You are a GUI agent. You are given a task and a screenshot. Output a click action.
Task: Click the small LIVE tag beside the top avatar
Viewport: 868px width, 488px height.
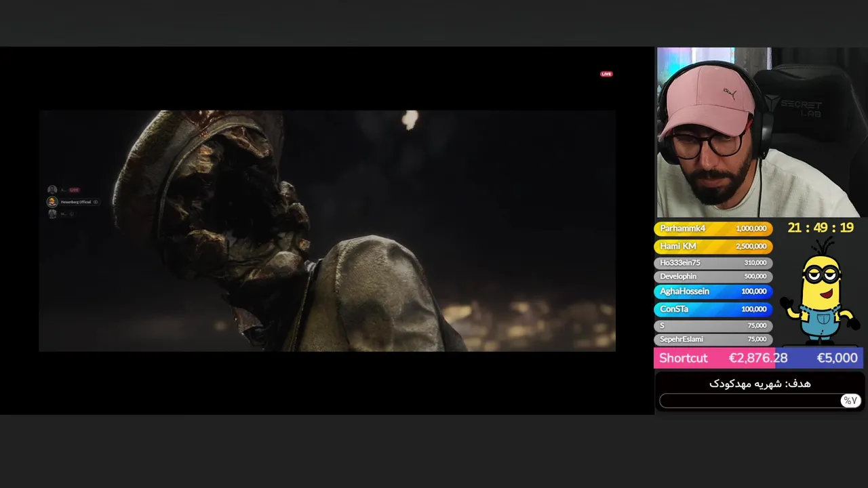coord(74,190)
